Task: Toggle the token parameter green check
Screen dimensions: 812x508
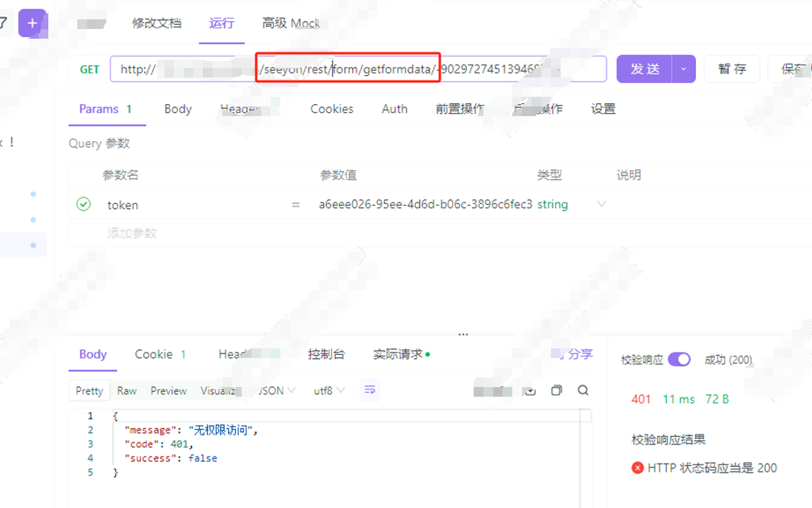Action: coord(84,204)
